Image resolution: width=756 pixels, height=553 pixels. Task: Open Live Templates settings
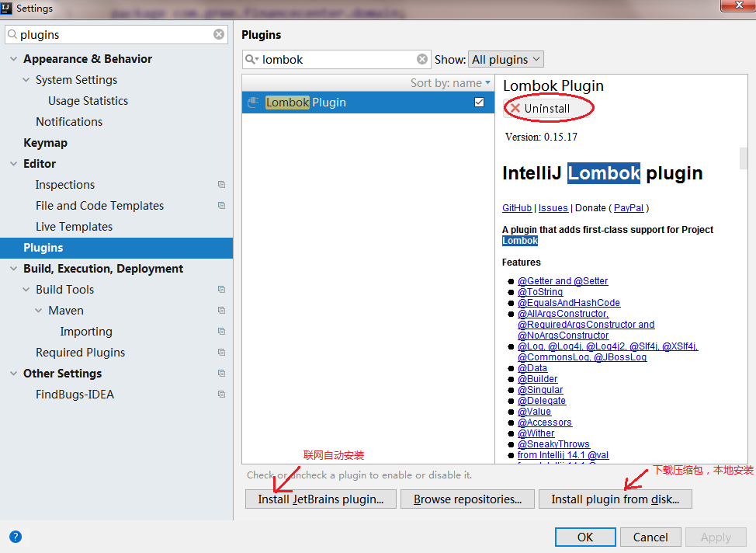tap(74, 227)
